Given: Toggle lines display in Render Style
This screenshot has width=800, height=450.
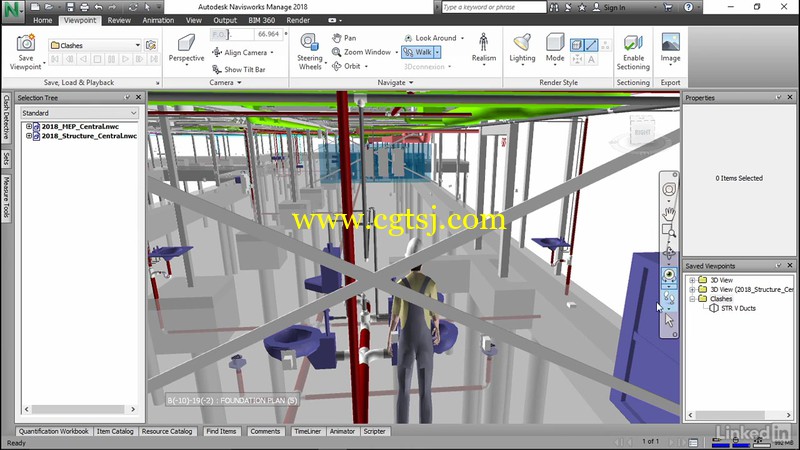Looking at the screenshot, I should [x=591, y=45].
